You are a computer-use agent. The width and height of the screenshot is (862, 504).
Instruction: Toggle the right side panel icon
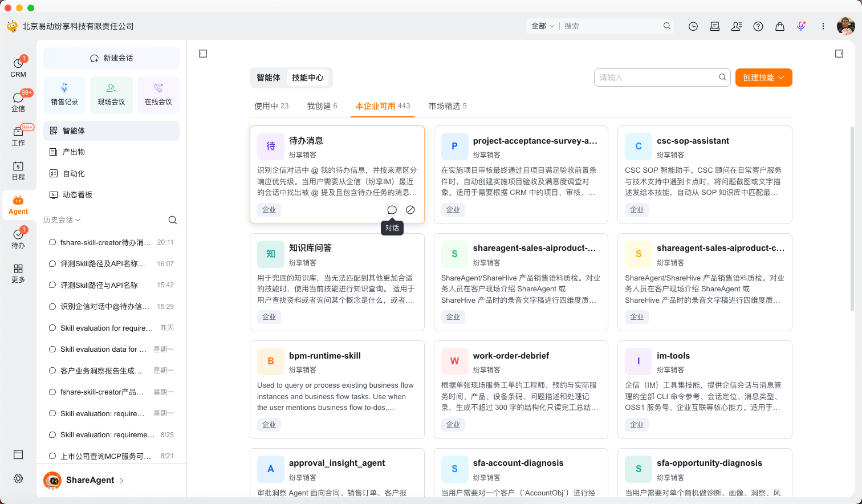[x=839, y=54]
